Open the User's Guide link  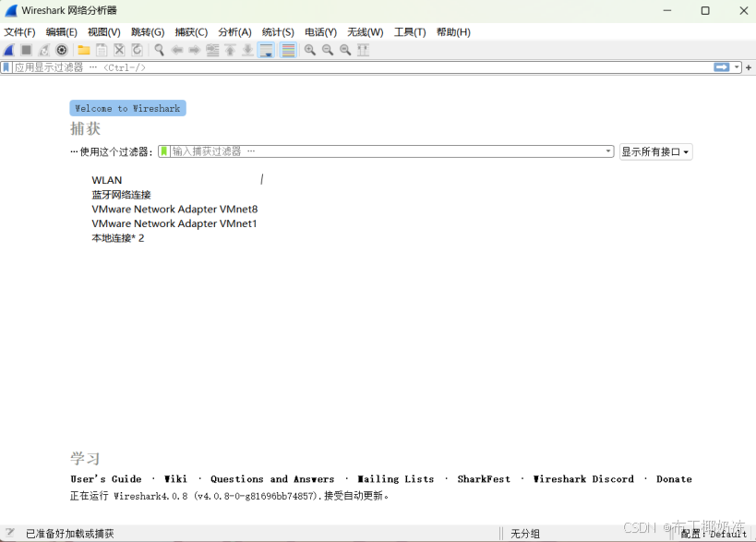[106, 479]
